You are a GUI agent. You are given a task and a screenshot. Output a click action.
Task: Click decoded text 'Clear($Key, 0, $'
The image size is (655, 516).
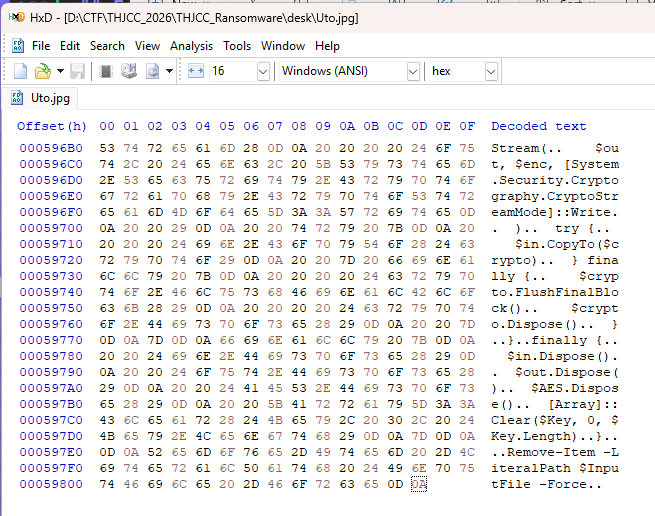(555, 420)
